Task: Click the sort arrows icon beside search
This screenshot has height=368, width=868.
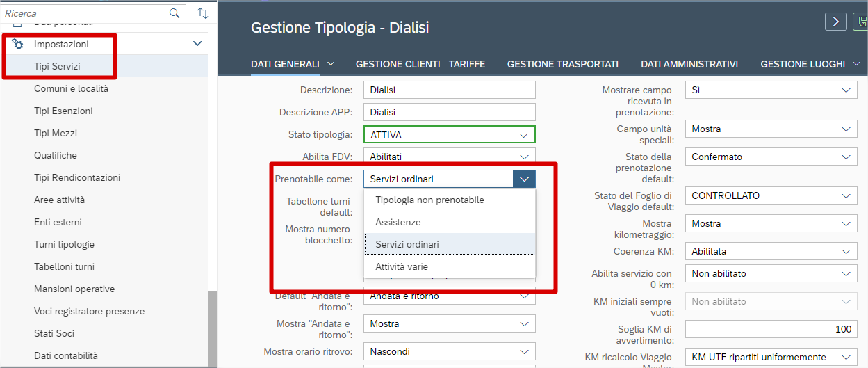Action: pyautogui.click(x=202, y=13)
